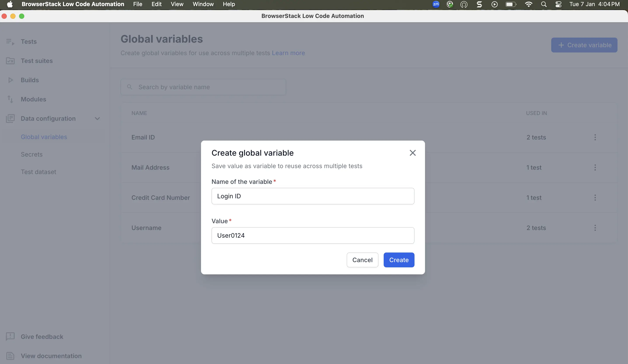
Task: Close the Create global variable dialog
Action: [x=413, y=153]
